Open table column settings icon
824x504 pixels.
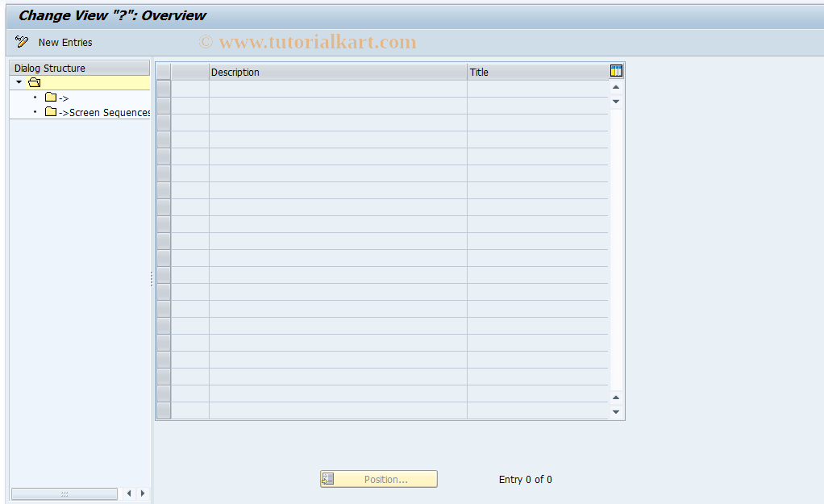(617, 71)
